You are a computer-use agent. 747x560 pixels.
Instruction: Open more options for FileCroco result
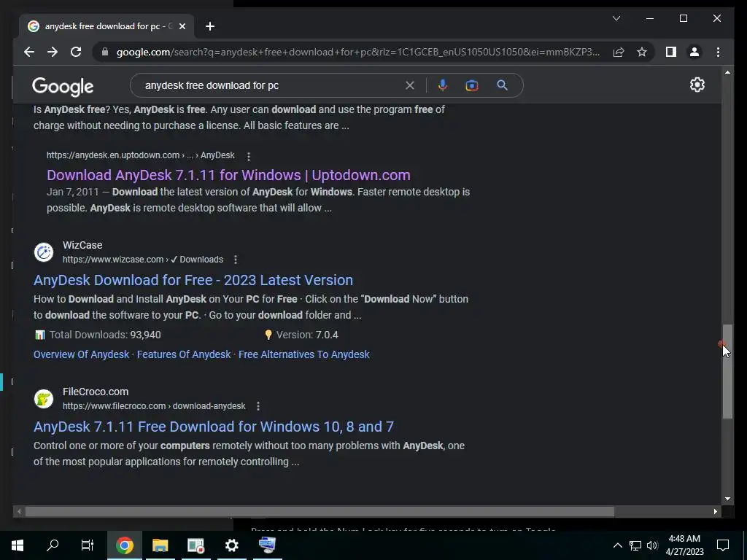(x=258, y=406)
